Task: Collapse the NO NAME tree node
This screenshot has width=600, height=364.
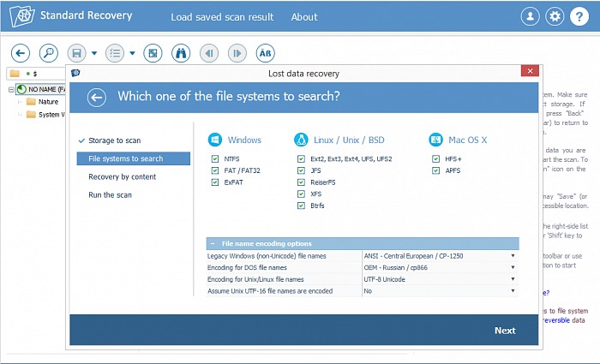Action: (11, 89)
